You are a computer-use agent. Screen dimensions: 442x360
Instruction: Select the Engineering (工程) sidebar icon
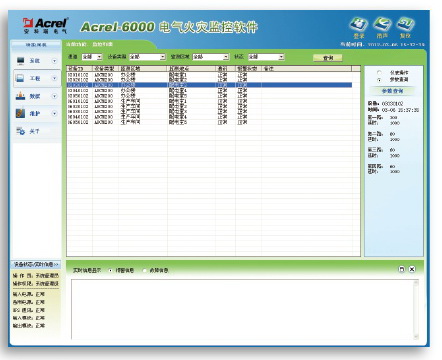[x=20, y=78]
